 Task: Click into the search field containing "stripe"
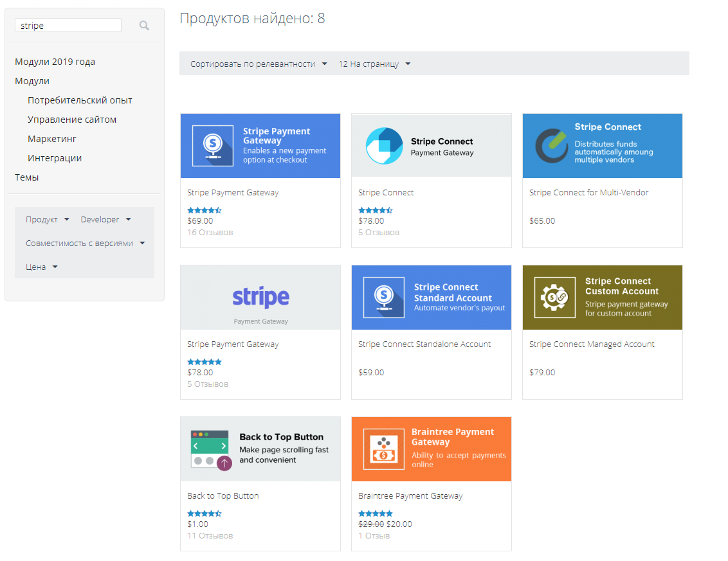pyautogui.click(x=68, y=26)
